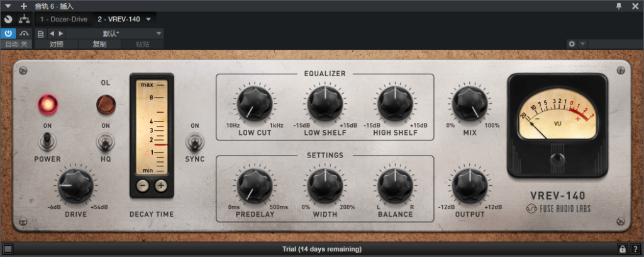Toggle the plugin bypass power button
The image size is (644, 257).
click(8, 33)
